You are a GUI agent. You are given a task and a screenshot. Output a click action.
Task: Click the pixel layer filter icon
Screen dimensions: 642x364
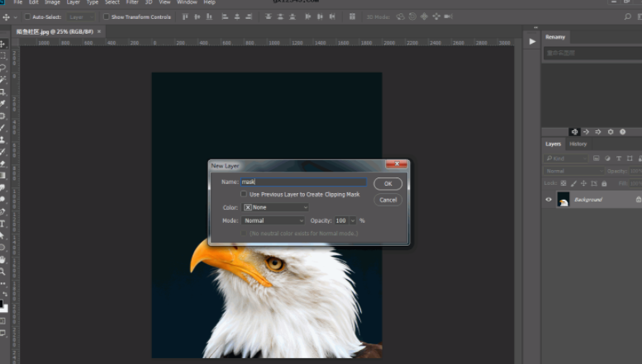(x=597, y=158)
